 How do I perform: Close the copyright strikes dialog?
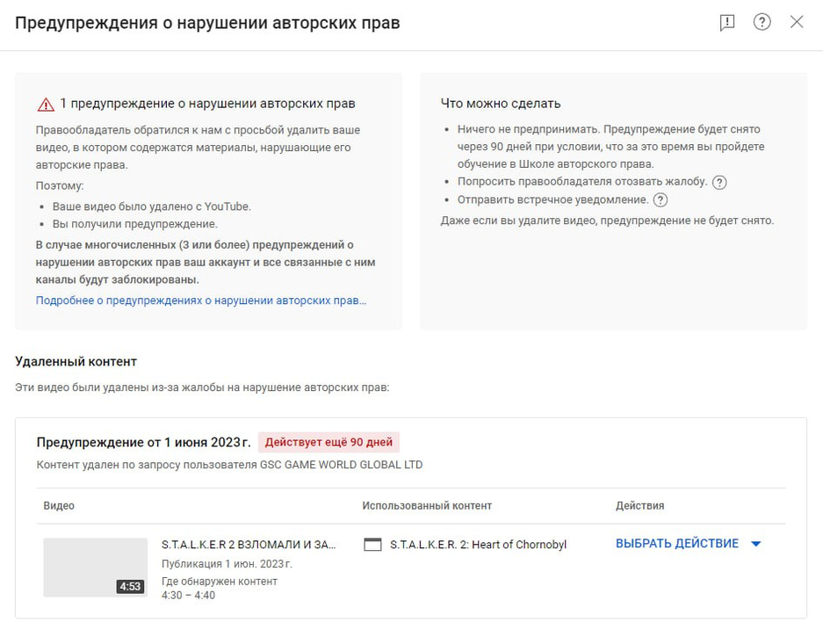[x=797, y=23]
